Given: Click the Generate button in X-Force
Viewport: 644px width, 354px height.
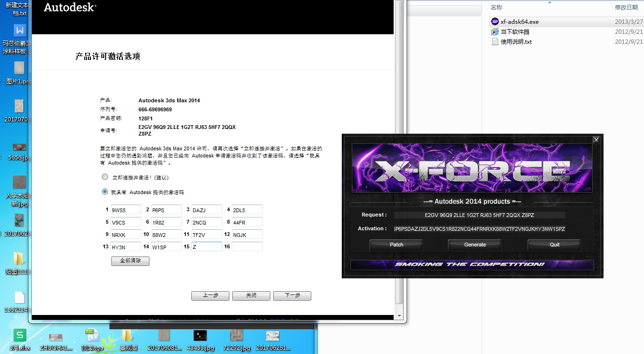Looking at the screenshot, I should click(475, 245).
